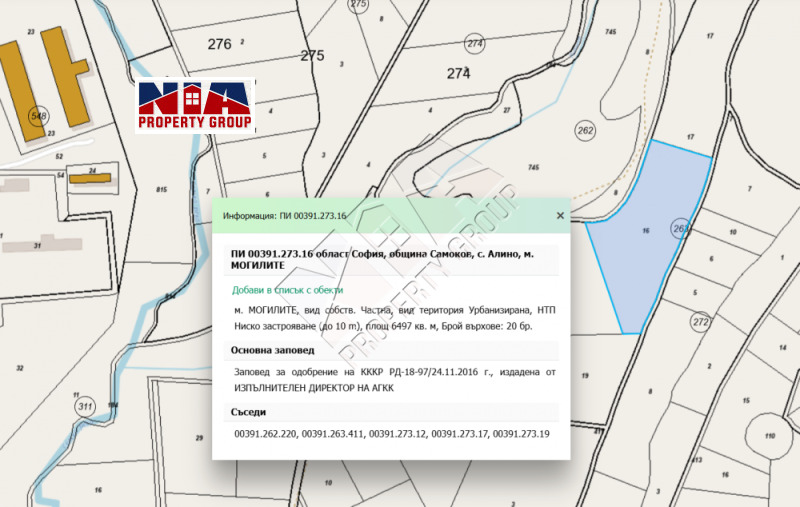The height and width of the screenshot is (507, 800).
Task: Click parcel label 815
Action: click(x=162, y=189)
